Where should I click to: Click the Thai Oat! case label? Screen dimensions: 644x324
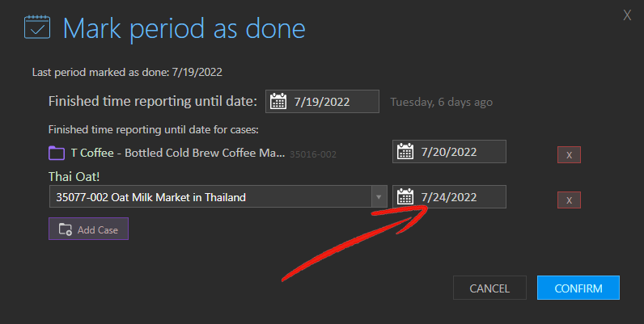74,177
